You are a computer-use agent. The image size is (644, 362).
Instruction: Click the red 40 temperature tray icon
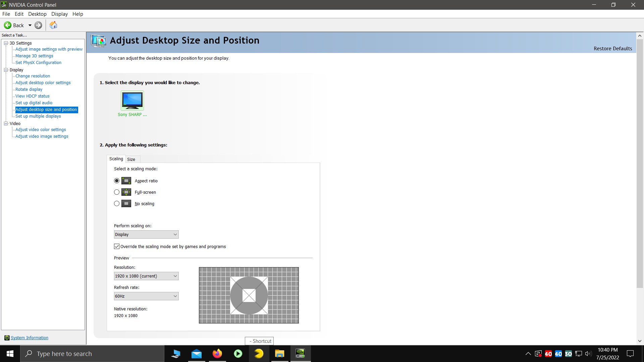point(548,354)
